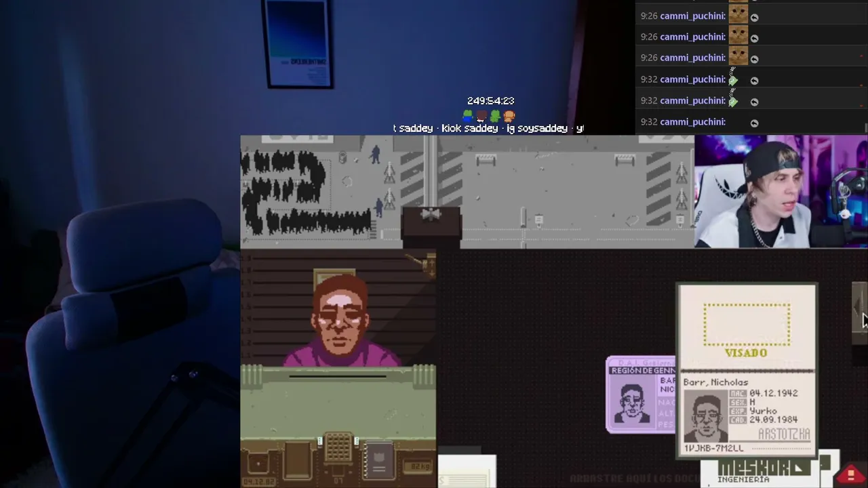Click the intercom speaker grille on the desk

(x=338, y=448)
